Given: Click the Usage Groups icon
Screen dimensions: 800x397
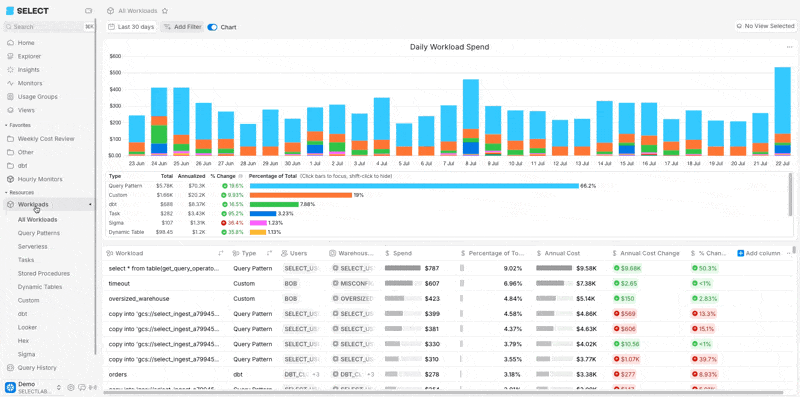Looking at the screenshot, I should 10,96.
